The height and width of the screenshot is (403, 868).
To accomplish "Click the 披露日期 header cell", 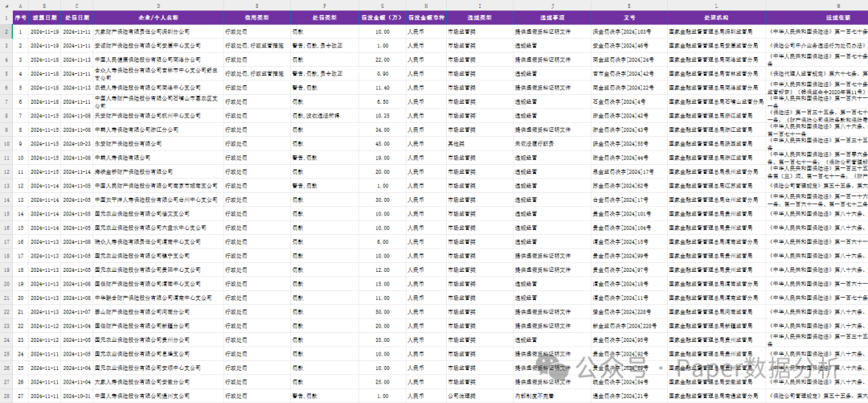I will pyautogui.click(x=44, y=17).
